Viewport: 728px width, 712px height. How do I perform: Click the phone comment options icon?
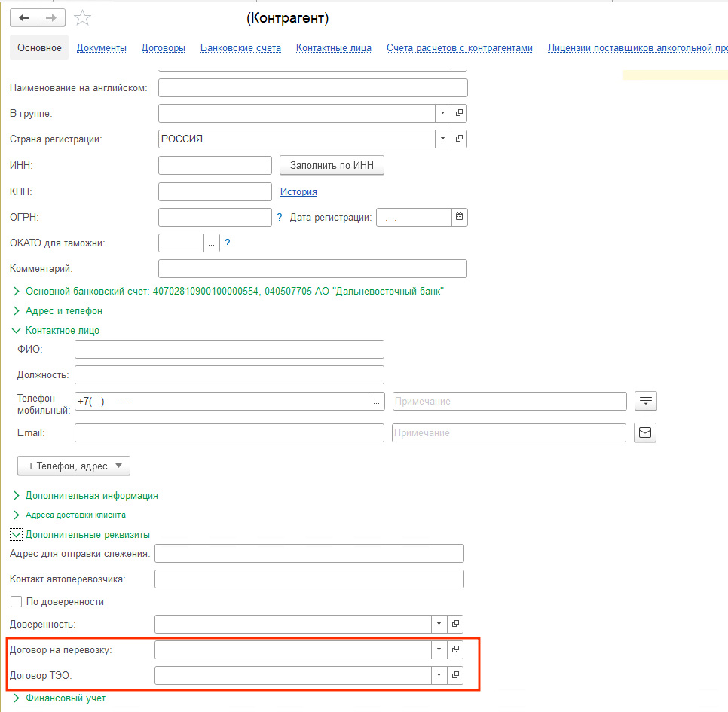coord(645,401)
